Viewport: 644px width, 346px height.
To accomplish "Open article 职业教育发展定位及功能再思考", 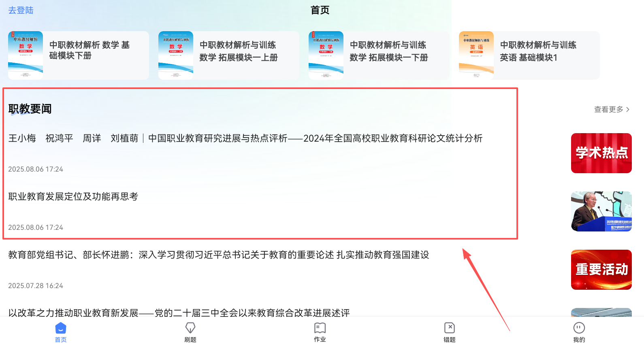I will click(x=73, y=197).
